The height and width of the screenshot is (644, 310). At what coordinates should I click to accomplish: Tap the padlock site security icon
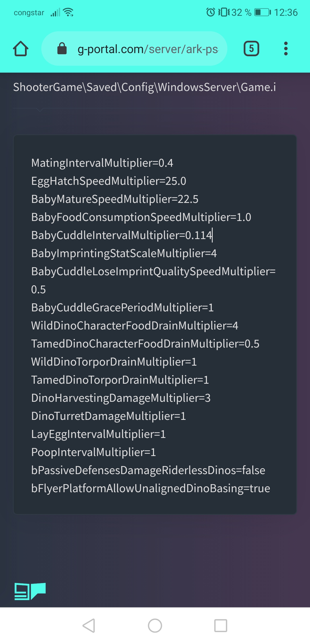coord(62,49)
